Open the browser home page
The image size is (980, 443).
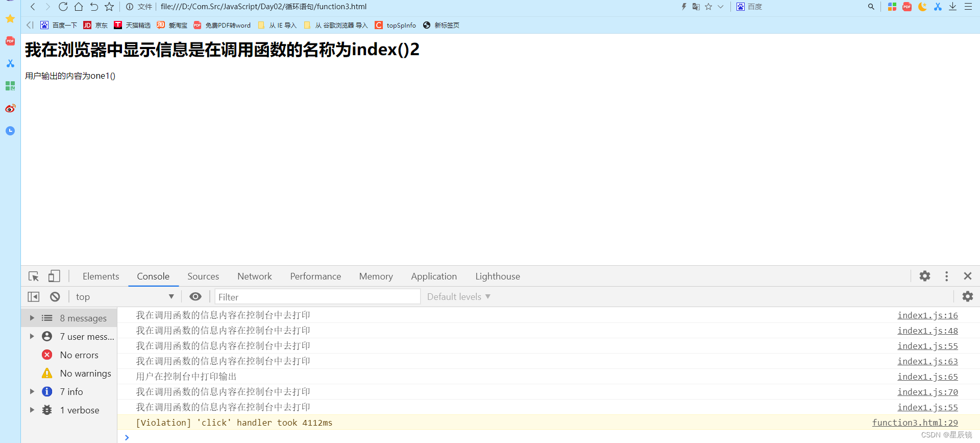[79, 7]
